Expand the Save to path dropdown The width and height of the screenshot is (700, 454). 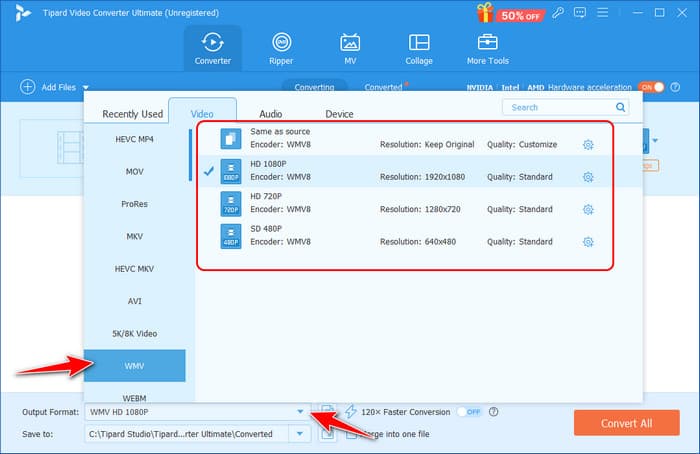point(300,433)
